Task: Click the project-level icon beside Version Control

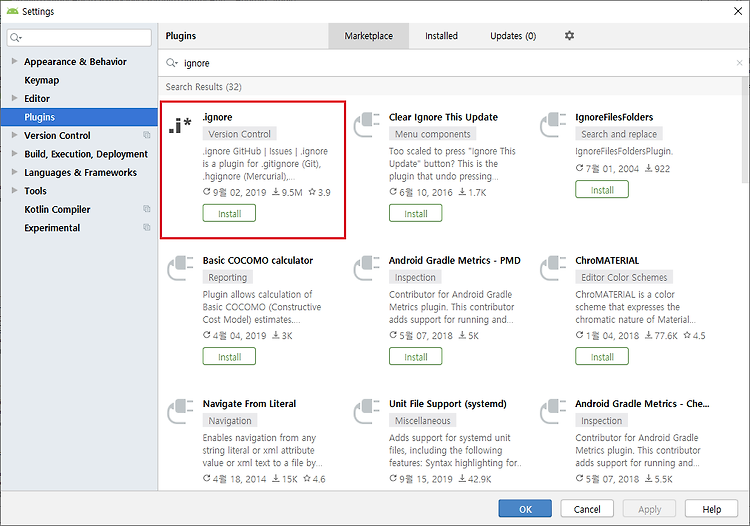Action: [x=147, y=135]
